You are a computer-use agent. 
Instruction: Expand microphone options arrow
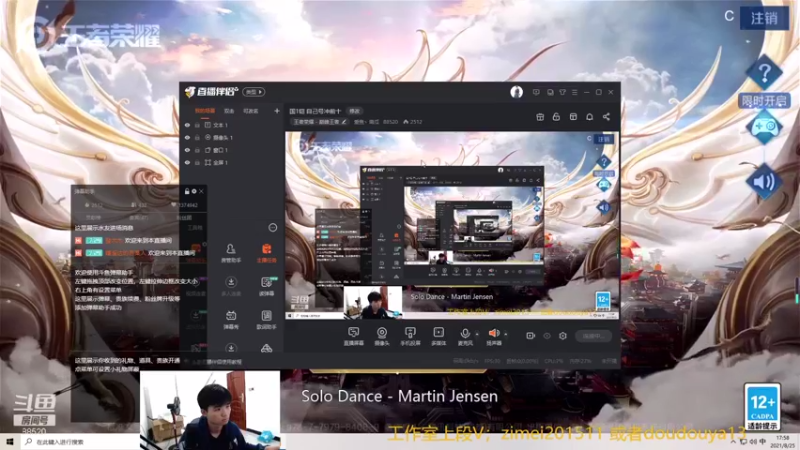477,334
